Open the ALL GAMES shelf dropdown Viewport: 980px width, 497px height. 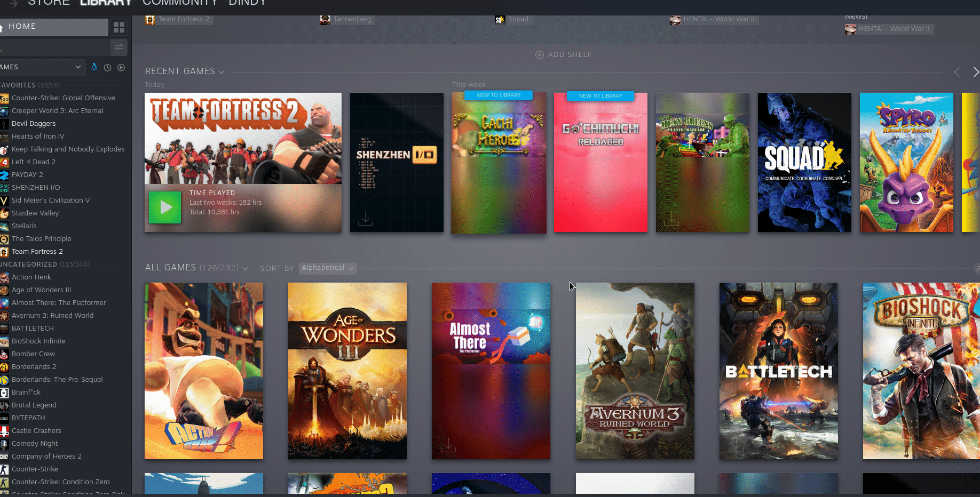[245, 268]
